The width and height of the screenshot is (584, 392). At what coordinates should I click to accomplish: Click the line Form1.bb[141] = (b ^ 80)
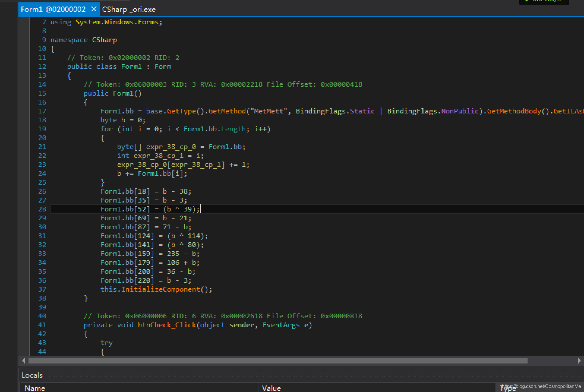[152, 245]
